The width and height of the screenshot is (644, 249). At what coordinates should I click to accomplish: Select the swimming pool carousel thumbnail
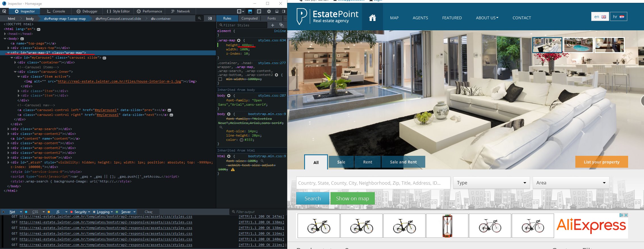[578, 45]
